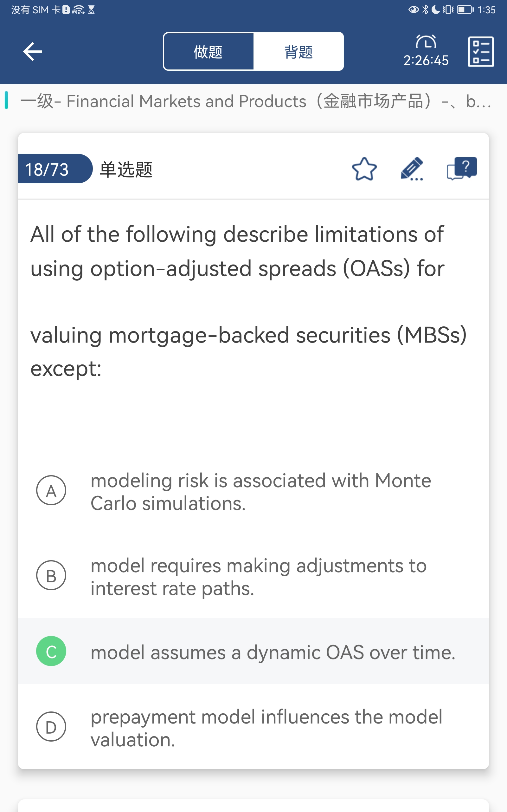The width and height of the screenshot is (507, 812).
Task: Star this question as favorite
Action: (364, 169)
